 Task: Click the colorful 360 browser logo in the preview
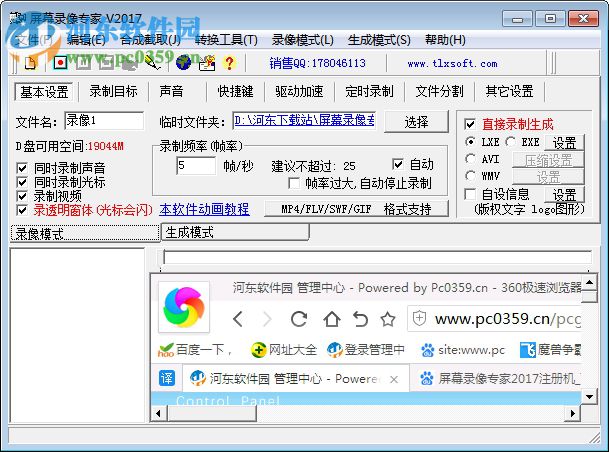click(184, 306)
